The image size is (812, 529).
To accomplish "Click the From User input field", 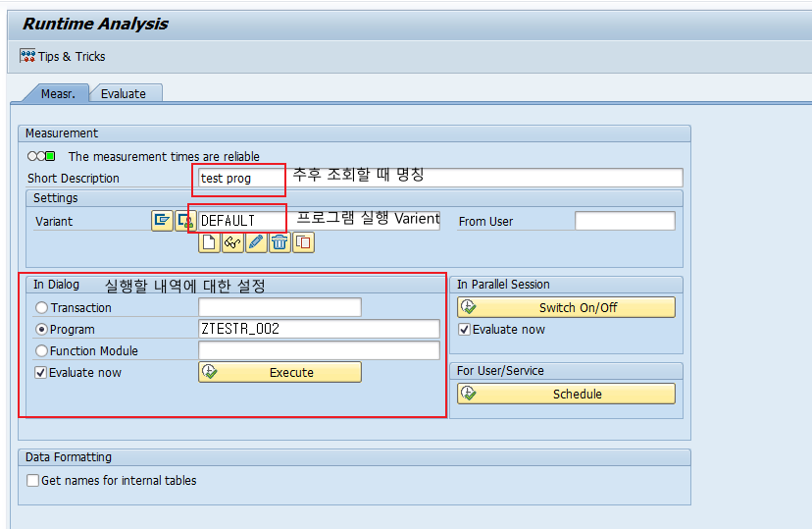I will pyautogui.click(x=625, y=221).
